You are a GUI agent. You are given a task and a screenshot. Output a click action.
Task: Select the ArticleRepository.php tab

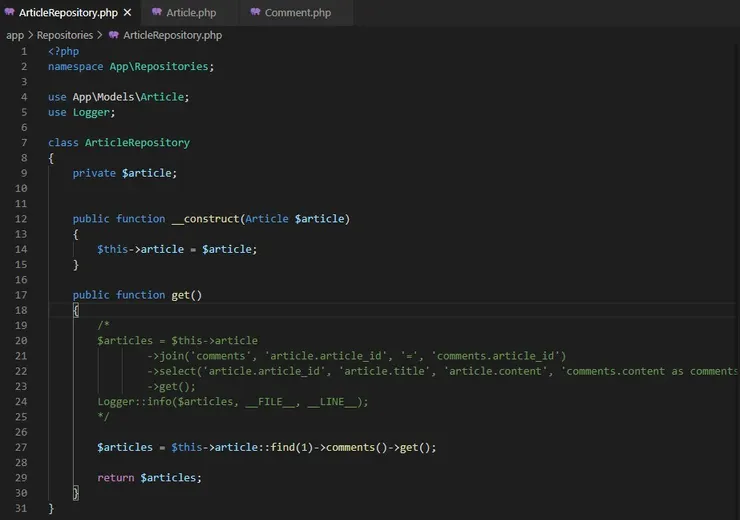(x=68, y=13)
